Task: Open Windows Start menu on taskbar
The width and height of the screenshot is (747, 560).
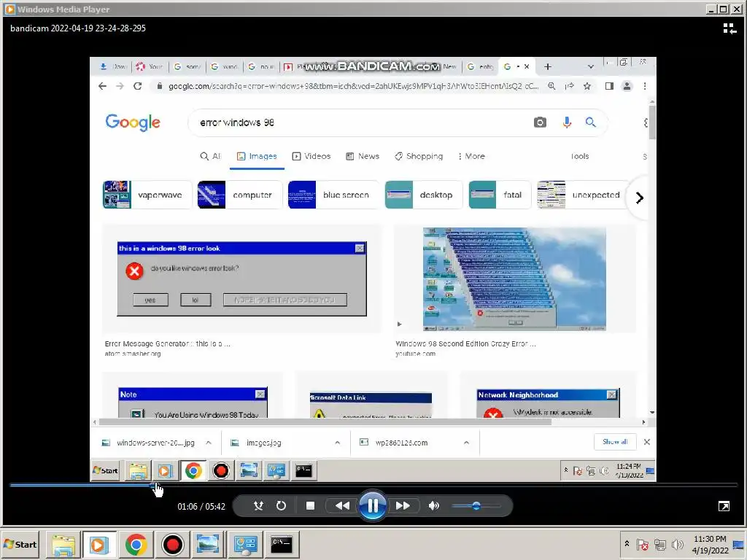Action: 20,544
